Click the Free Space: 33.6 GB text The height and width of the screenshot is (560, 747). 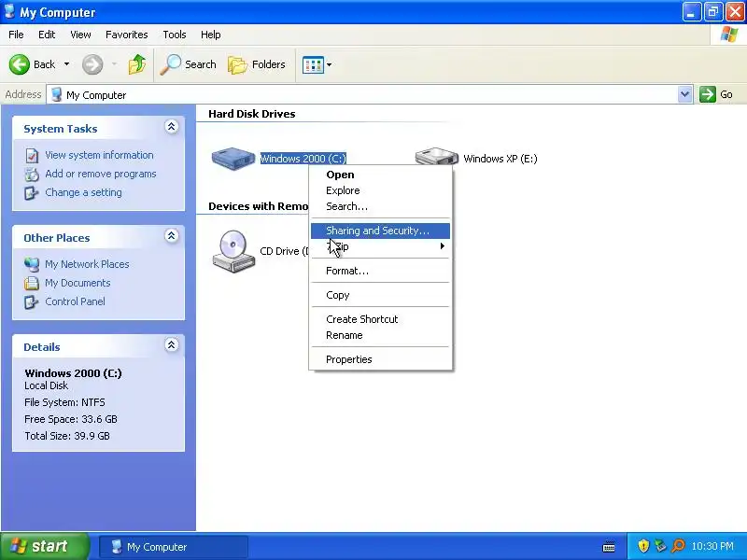pyautogui.click(x=71, y=419)
